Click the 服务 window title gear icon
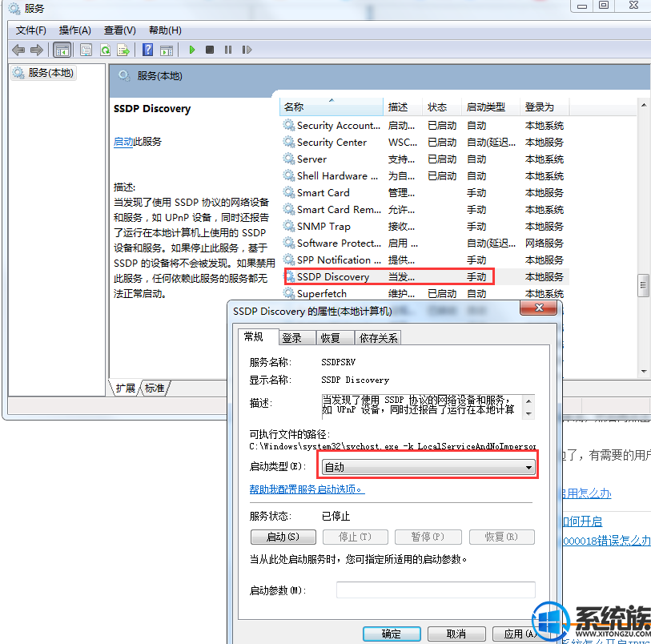The image size is (651, 644). pos(14,8)
